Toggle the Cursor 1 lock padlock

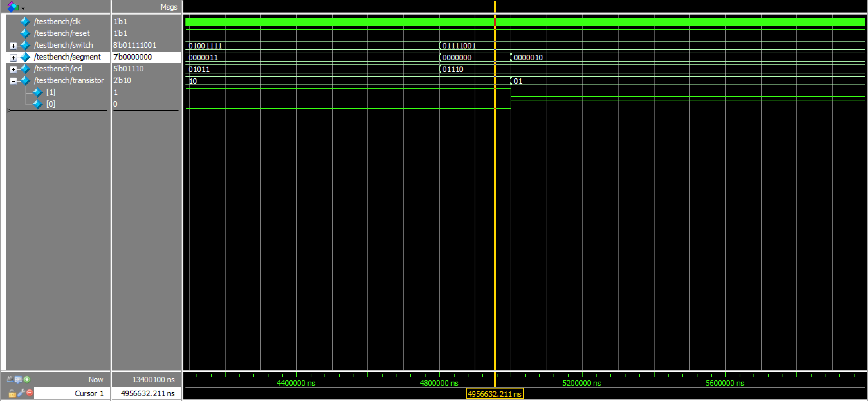(12, 393)
